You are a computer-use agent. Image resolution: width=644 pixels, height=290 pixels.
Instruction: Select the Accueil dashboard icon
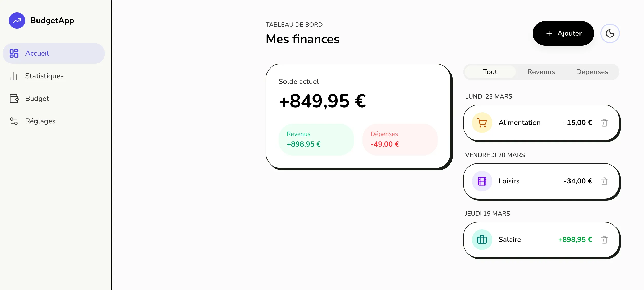14,53
